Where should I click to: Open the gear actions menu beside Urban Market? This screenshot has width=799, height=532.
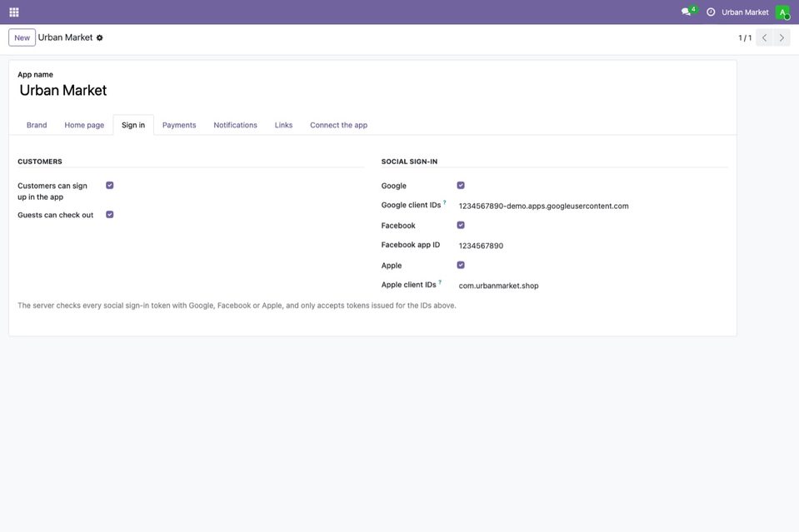100,37
